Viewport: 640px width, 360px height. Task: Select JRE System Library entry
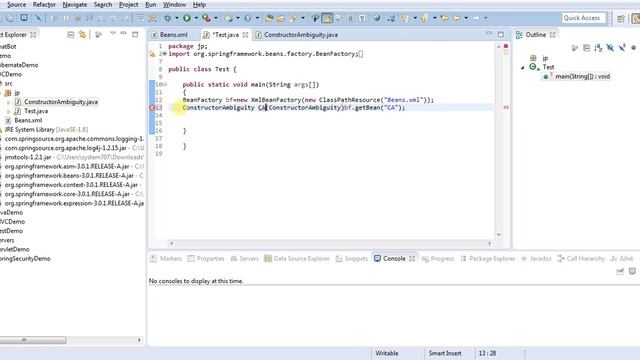coord(46,129)
